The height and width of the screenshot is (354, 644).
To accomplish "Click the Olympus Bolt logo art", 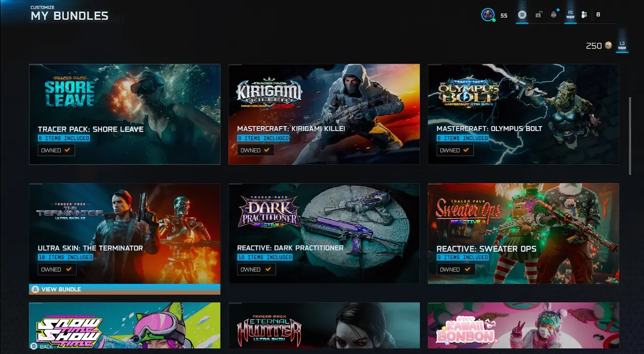I will (468, 92).
